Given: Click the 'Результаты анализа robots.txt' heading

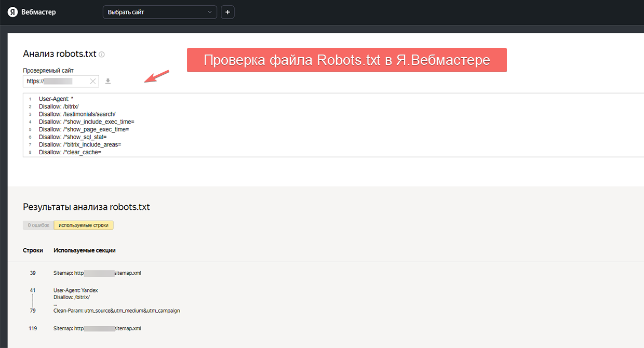Looking at the screenshot, I should coord(86,207).
